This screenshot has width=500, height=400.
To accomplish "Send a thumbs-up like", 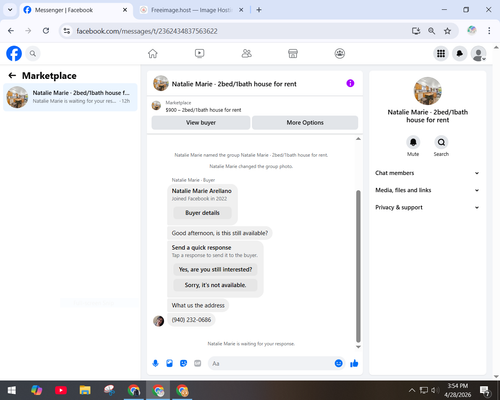I will tap(354, 363).
